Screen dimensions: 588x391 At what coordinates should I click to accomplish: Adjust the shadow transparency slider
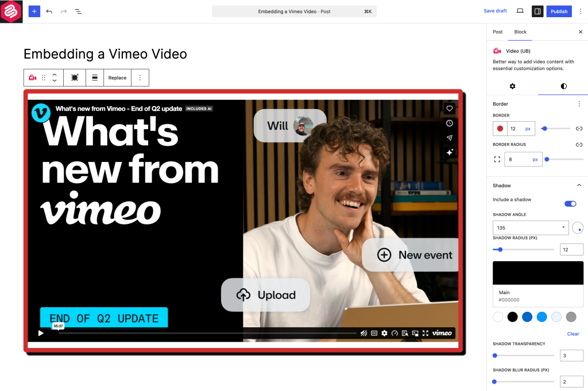pyautogui.click(x=523, y=355)
